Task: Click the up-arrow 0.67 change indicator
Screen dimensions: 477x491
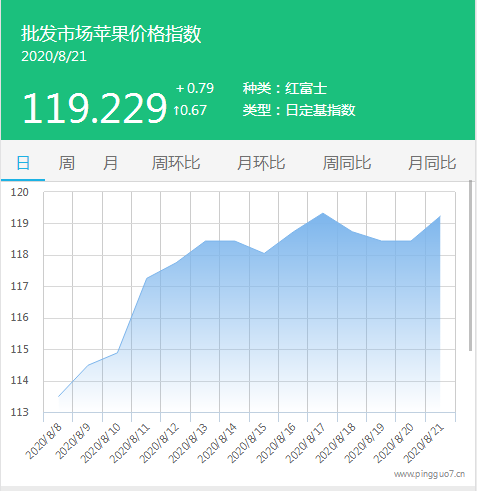Action: click(190, 110)
